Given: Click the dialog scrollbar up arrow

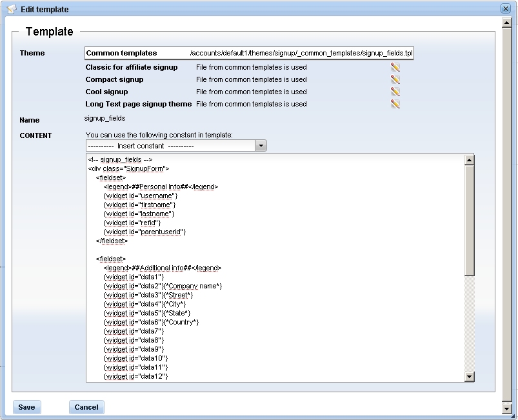Looking at the screenshot, I should [506, 23].
